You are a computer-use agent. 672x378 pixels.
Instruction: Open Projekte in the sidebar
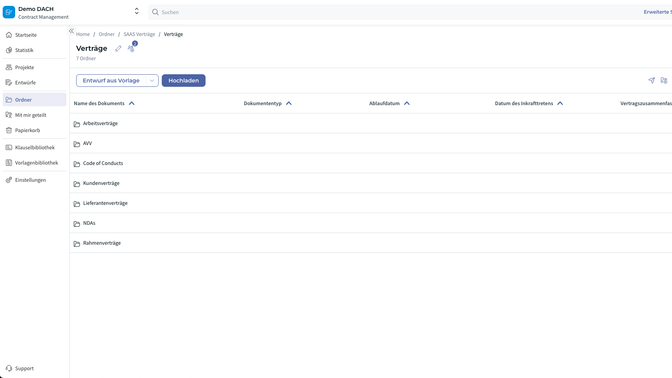pyautogui.click(x=34, y=67)
